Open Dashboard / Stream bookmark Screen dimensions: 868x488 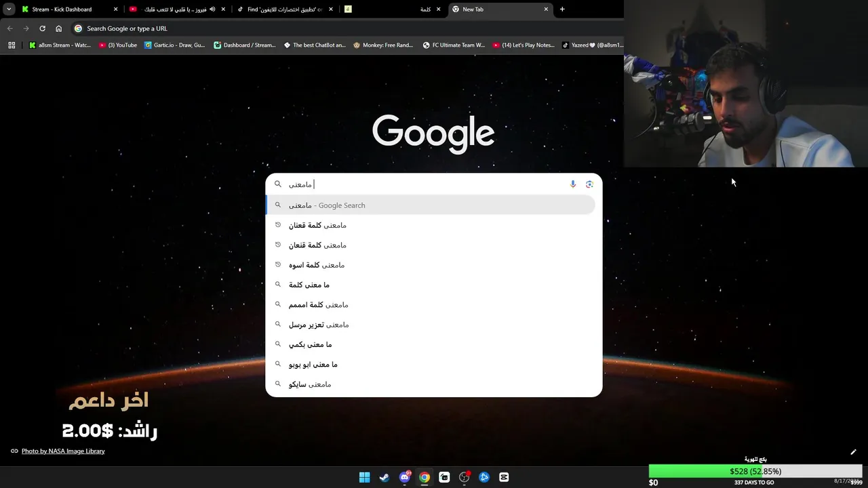pos(245,45)
